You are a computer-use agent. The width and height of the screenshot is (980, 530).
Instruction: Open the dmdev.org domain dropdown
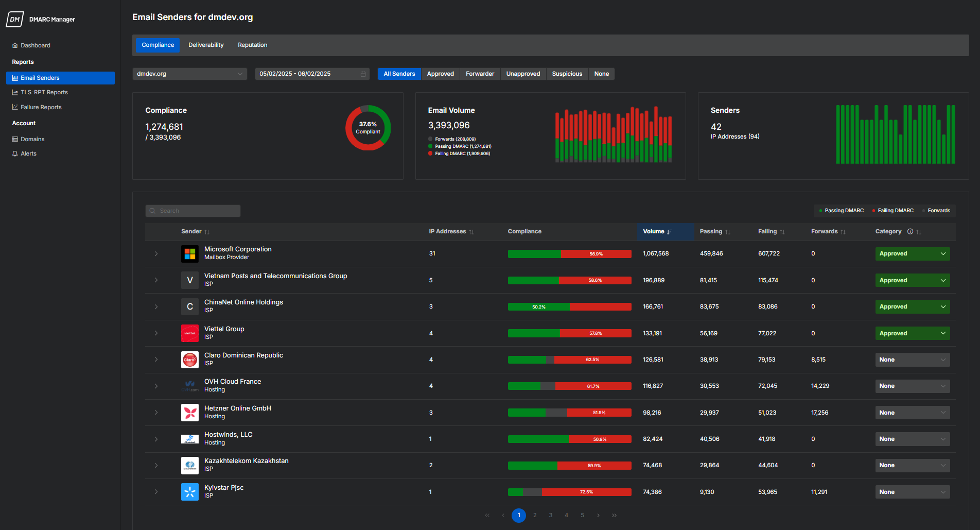(189, 74)
